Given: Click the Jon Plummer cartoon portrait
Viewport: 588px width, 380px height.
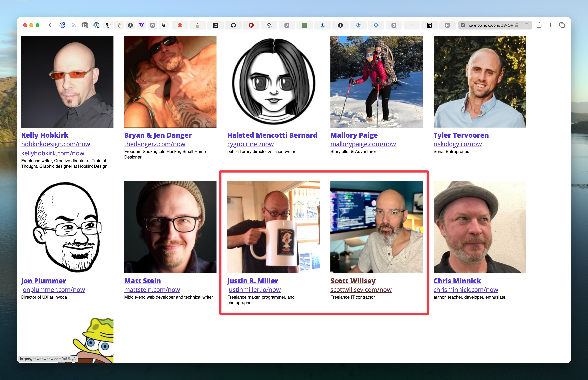Looking at the screenshot, I should (67, 227).
